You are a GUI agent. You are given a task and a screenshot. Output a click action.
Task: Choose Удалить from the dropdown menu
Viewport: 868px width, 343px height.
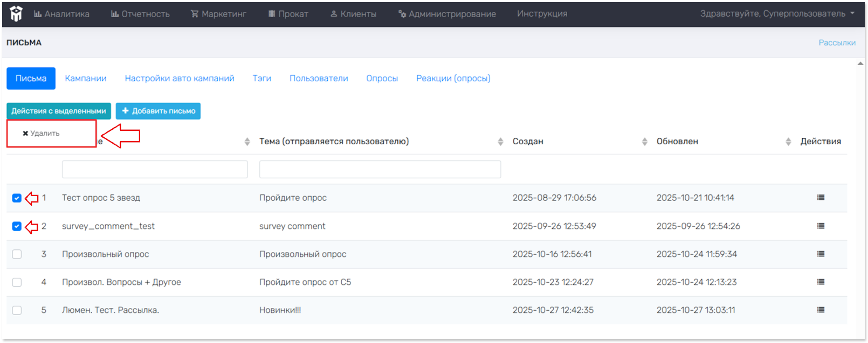pyautogui.click(x=42, y=134)
